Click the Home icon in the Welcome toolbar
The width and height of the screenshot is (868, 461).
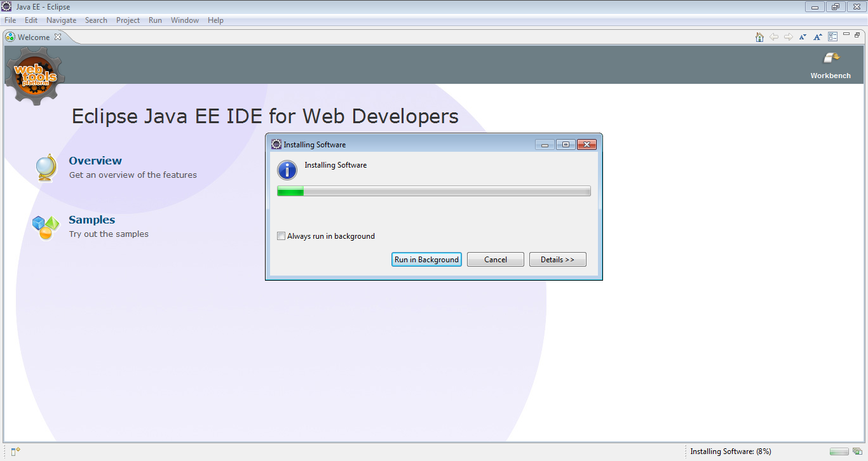click(x=759, y=37)
